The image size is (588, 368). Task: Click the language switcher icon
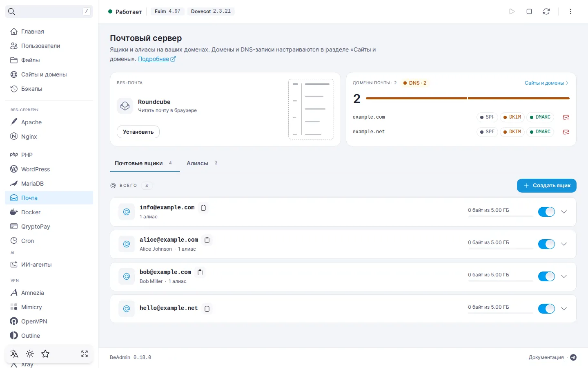pyautogui.click(x=14, y=354)
